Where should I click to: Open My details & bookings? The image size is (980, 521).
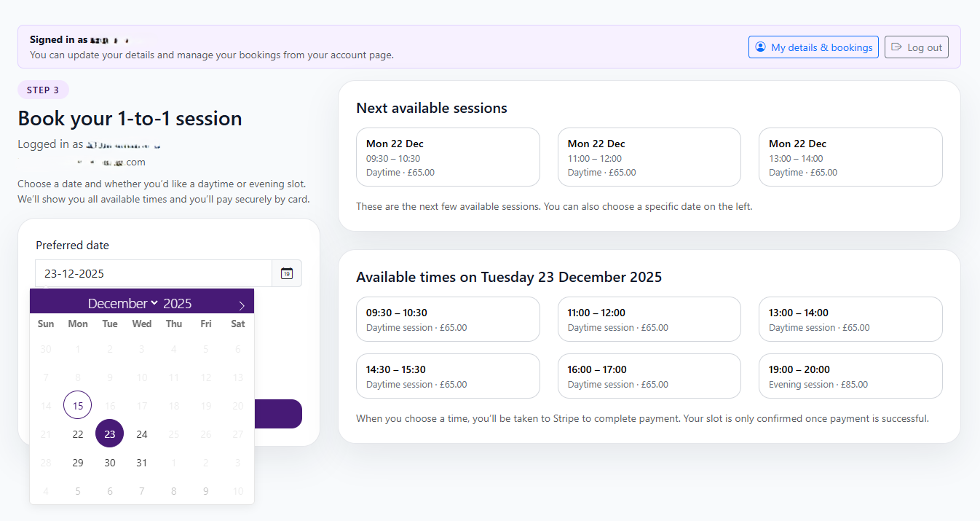tap(813, 47)
